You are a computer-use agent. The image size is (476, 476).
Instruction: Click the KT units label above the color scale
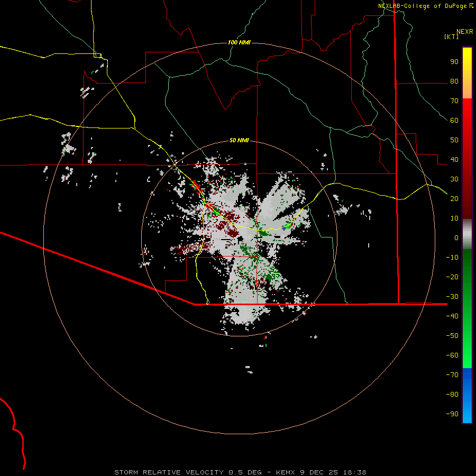tap(452, 36)
